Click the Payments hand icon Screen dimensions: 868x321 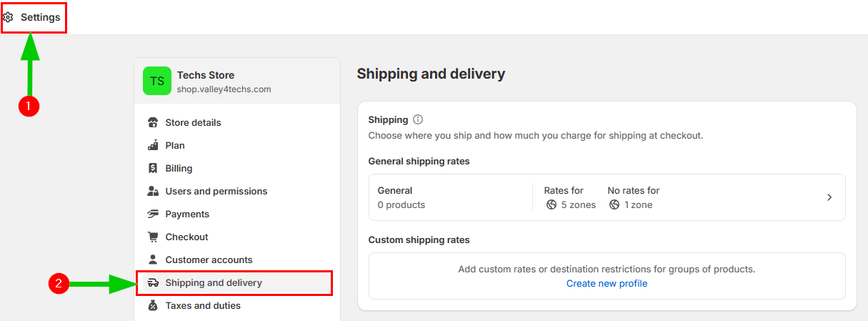pos(153,214)
